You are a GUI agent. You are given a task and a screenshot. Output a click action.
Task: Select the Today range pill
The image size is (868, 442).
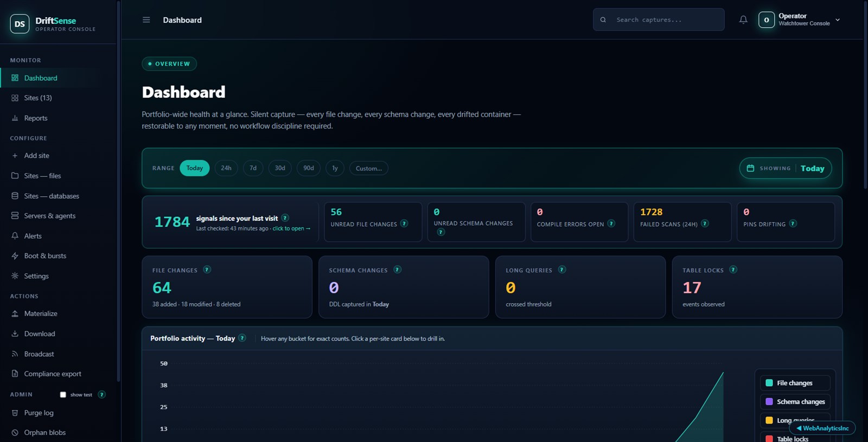(x=194, y=168)
